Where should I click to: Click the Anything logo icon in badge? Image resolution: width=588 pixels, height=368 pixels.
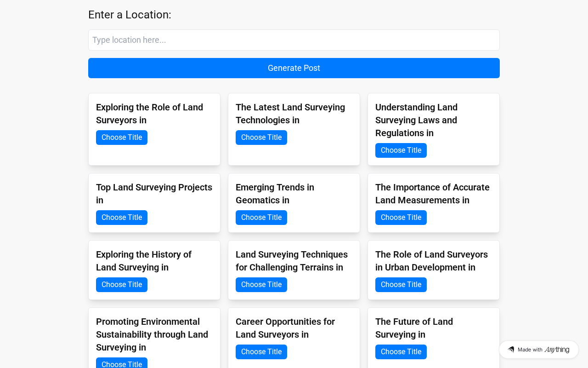[511, 350]
